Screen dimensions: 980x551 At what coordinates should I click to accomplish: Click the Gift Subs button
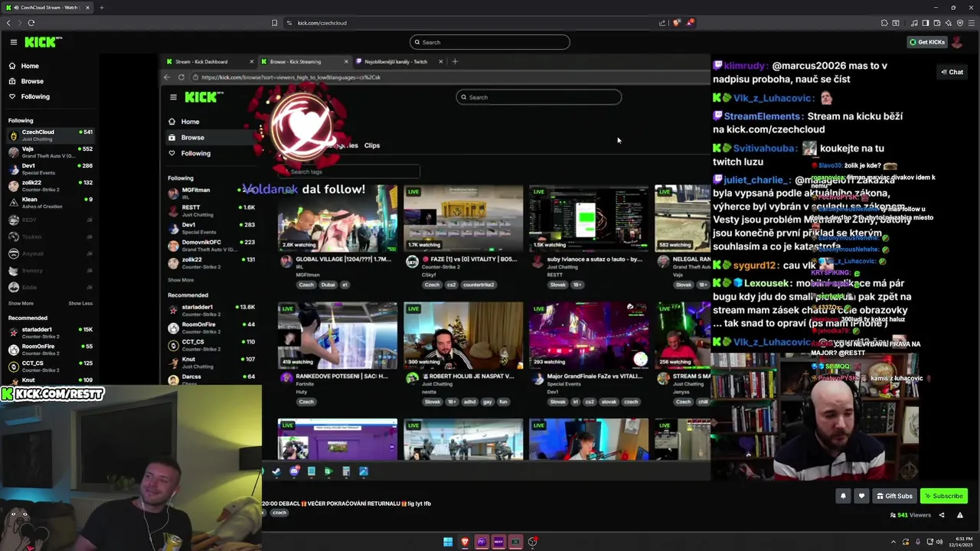(x=894, y=496)
